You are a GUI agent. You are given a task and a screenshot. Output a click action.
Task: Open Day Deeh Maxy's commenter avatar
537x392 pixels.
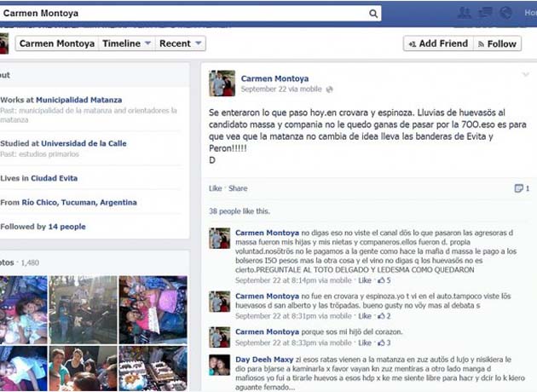click(x=220, y=365)
